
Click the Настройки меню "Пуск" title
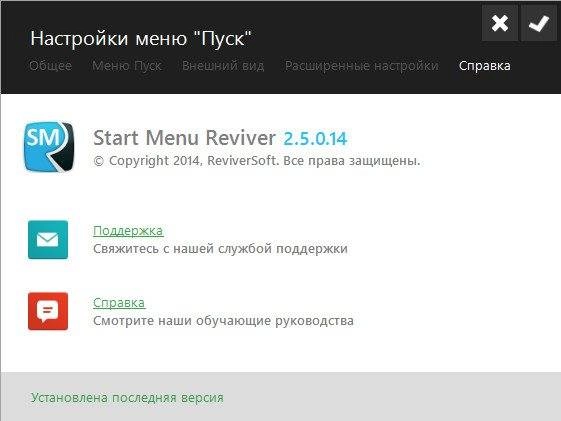[141, 38]
